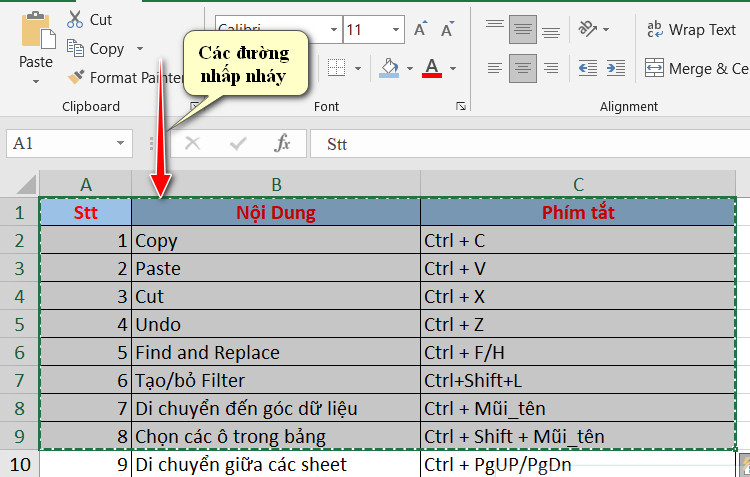The width and height of the screenshot is (750, 477).
Task: Select column A header
Action: tap(86, 184)
